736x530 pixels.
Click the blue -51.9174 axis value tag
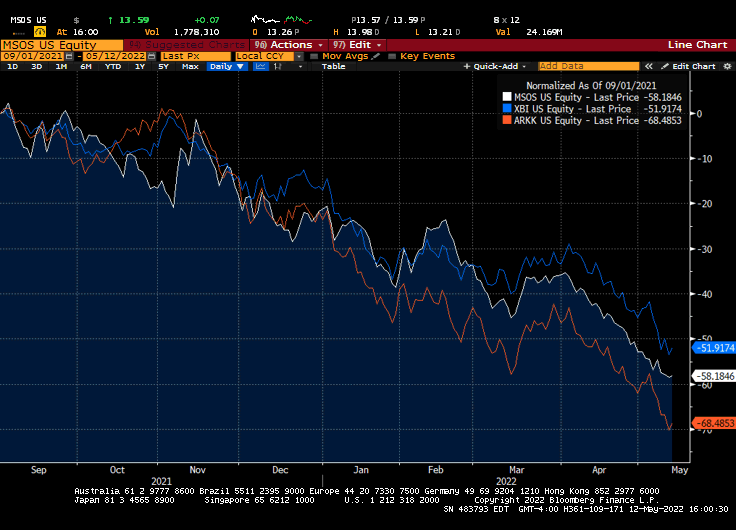point(713,348)
